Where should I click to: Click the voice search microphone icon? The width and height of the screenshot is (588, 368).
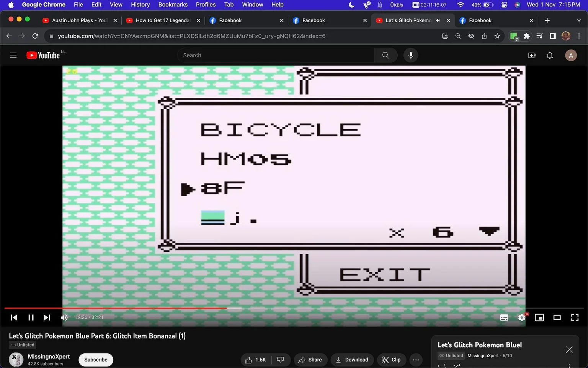tap(411, 55)
